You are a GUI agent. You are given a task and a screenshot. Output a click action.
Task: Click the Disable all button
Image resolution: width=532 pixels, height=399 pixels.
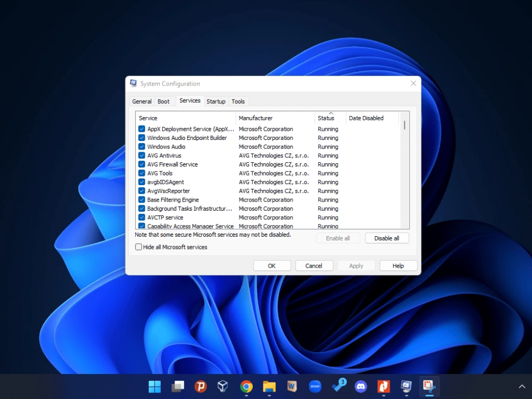[x=387, y=238]
